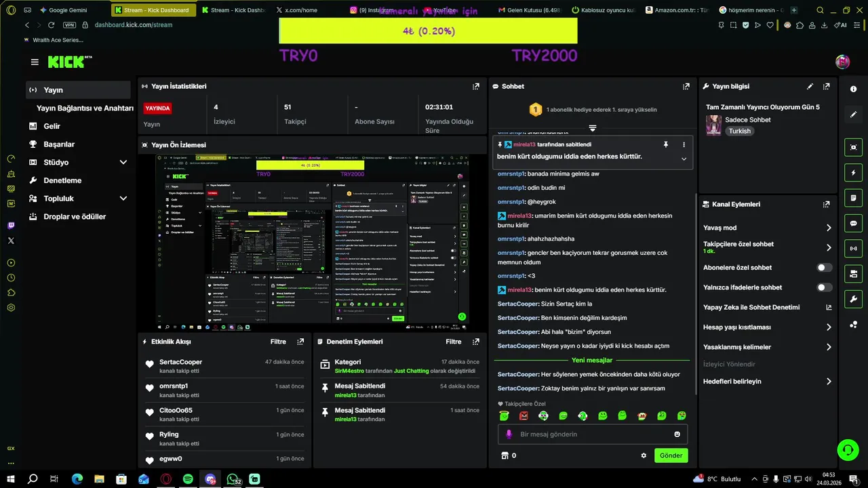Screen dimensions: 868x488
Task: Open Twitch icon in browser sidebar
Action: click(x=11, y=226)
